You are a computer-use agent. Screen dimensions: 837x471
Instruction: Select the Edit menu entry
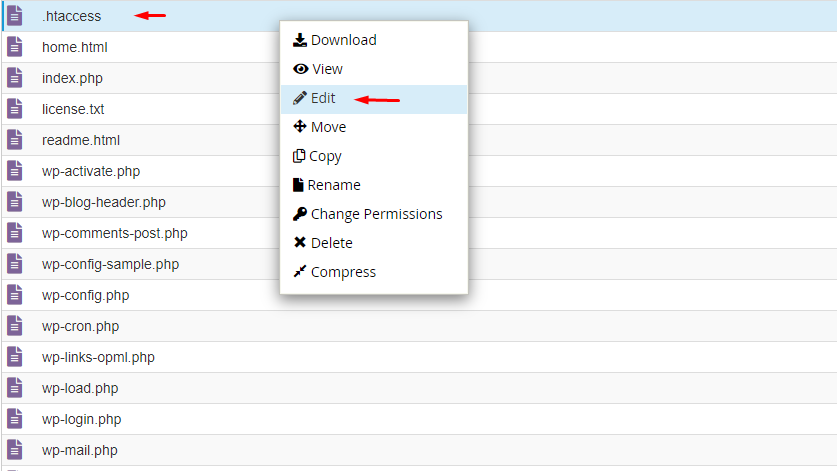(373, 99)
